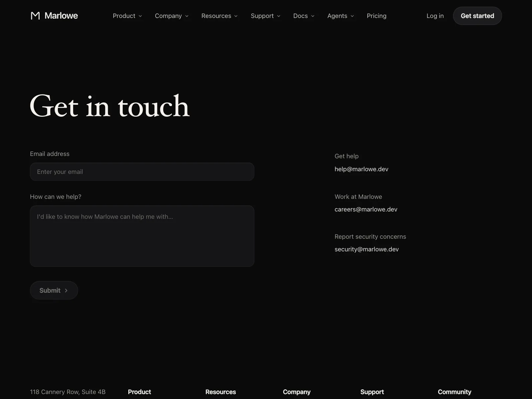Open the Agents menu in top navigation
The width and height of the screenshot is (532, 399).
tap(340, 16)
